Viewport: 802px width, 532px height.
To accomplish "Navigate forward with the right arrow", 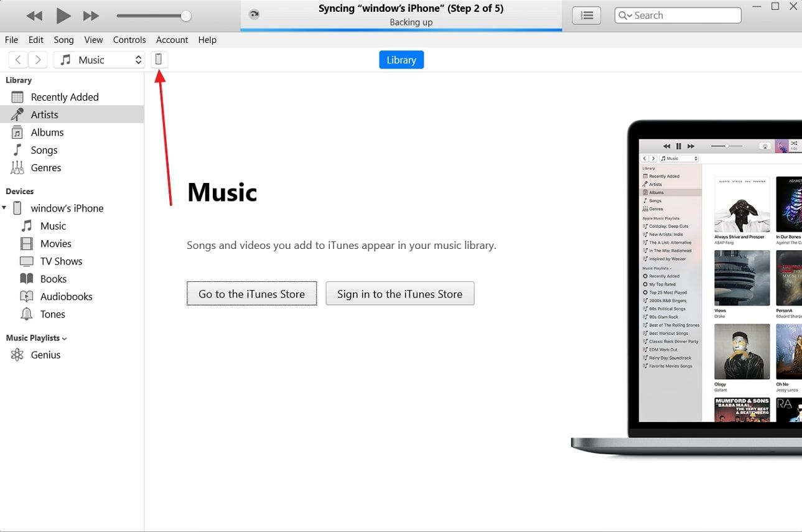I will (38, 60).
